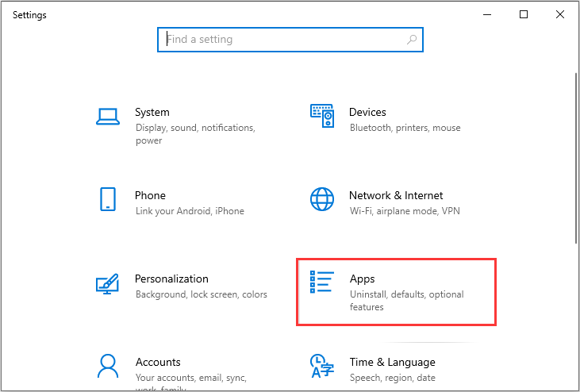
Task: Click the vertical scrollbar thumb
Action: pos(575,158)
